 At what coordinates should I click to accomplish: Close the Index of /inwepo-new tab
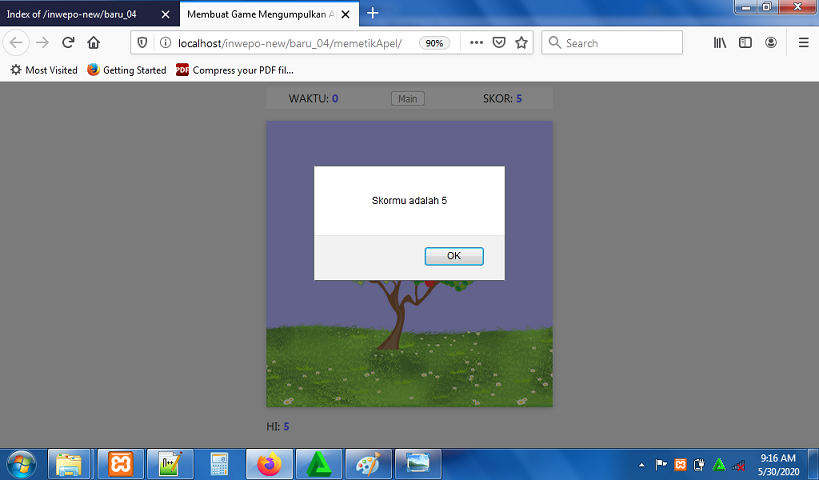(x=165, y=15)
